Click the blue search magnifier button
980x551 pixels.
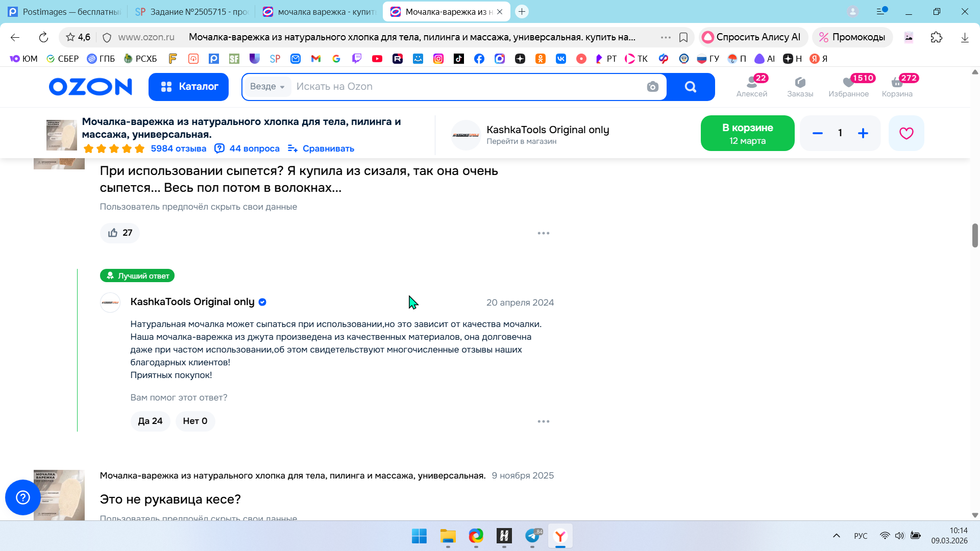coord(690,87)
